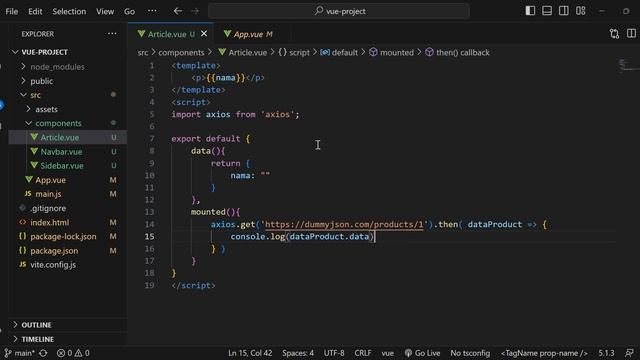
Task: Open main.js file
Action: click(67, 194)
